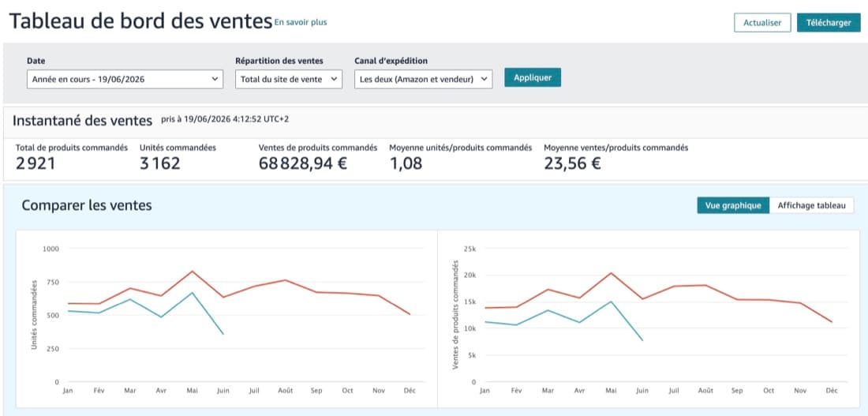Screen dimensions: 868x416
Task: Click the Mai label in the left chart
Action: point(192,391)
